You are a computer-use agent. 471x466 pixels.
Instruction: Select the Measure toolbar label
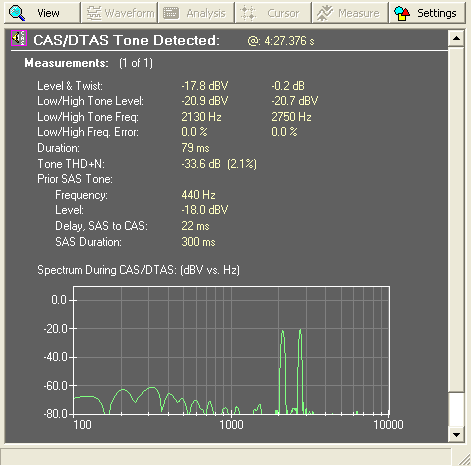point(359,13)
